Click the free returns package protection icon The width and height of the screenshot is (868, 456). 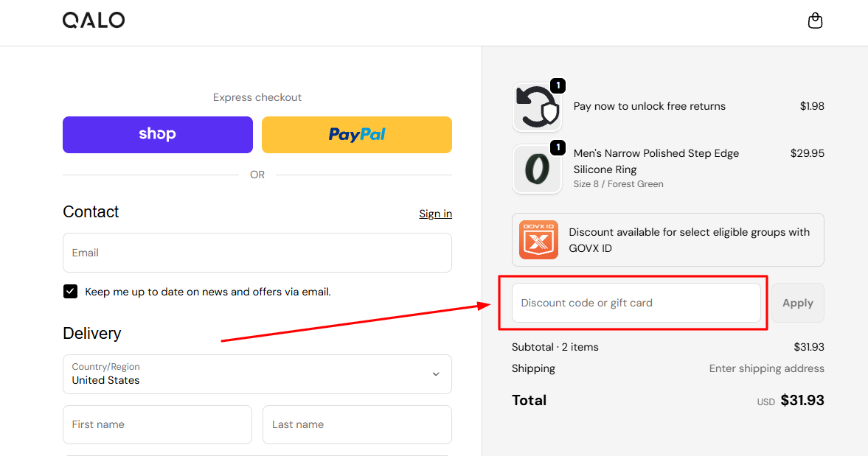tap(538, 107)
